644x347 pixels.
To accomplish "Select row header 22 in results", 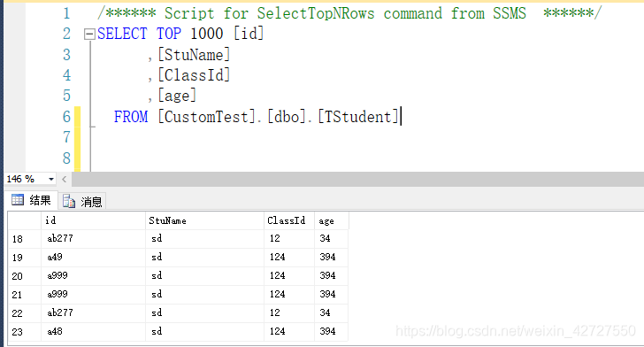I will (x=25, y=313).
